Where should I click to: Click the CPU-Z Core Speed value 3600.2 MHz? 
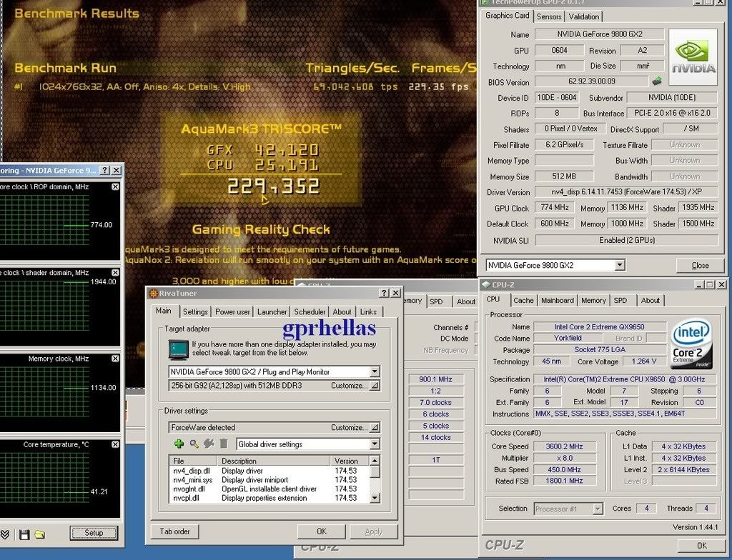565,446
